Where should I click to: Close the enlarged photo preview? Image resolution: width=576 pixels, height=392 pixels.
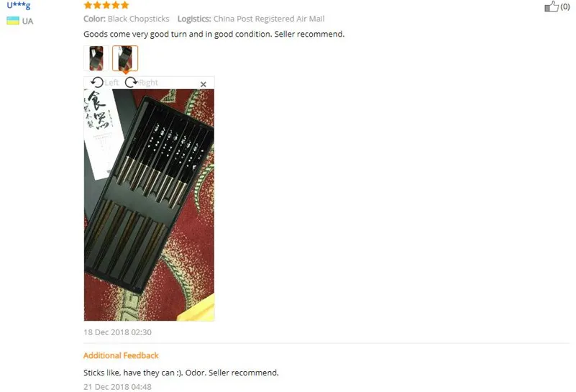point(204,84)
